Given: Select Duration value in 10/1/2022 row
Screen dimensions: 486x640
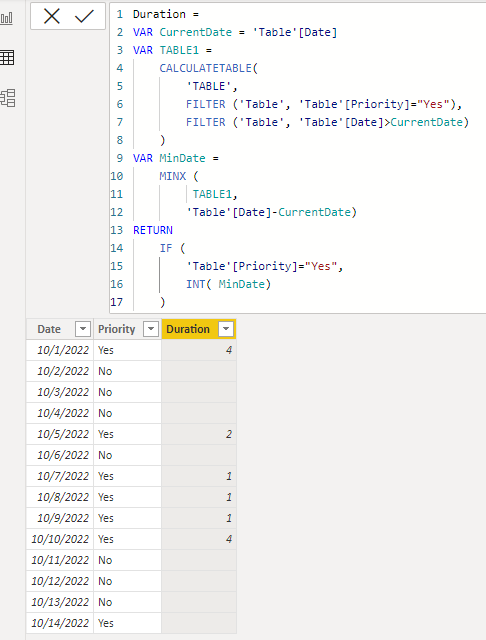Looking at the screenshot, I should [x=199, y=350].
